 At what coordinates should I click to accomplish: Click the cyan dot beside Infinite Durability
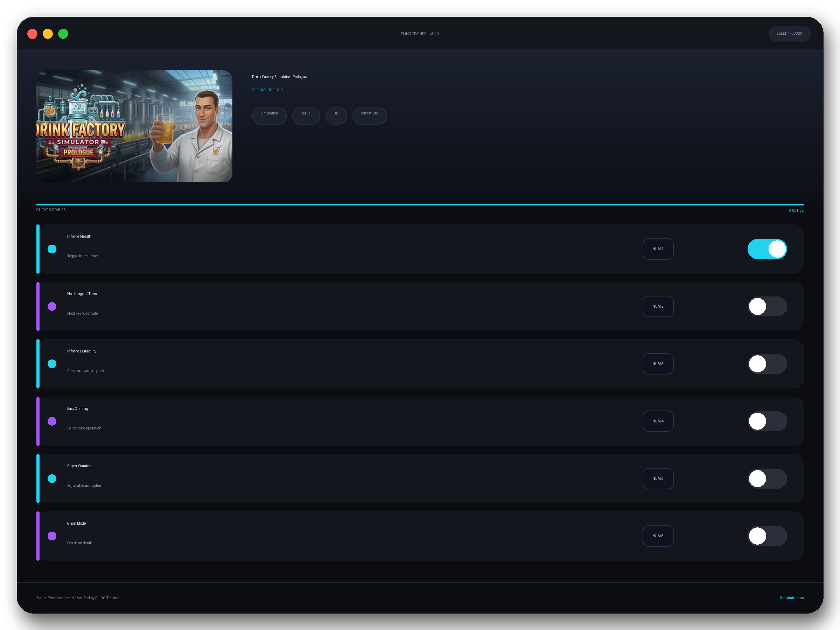(52, 363)
